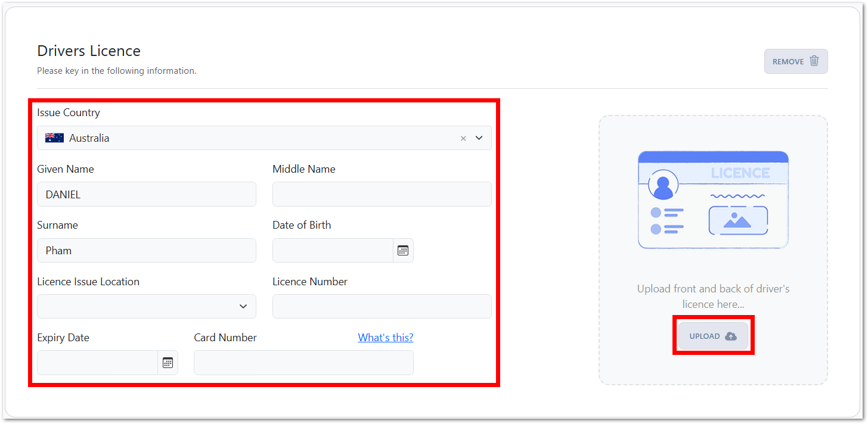Expand the Licence Issue Location dropdown
Viewport: 868px width, 424px height.
(147, 306)
